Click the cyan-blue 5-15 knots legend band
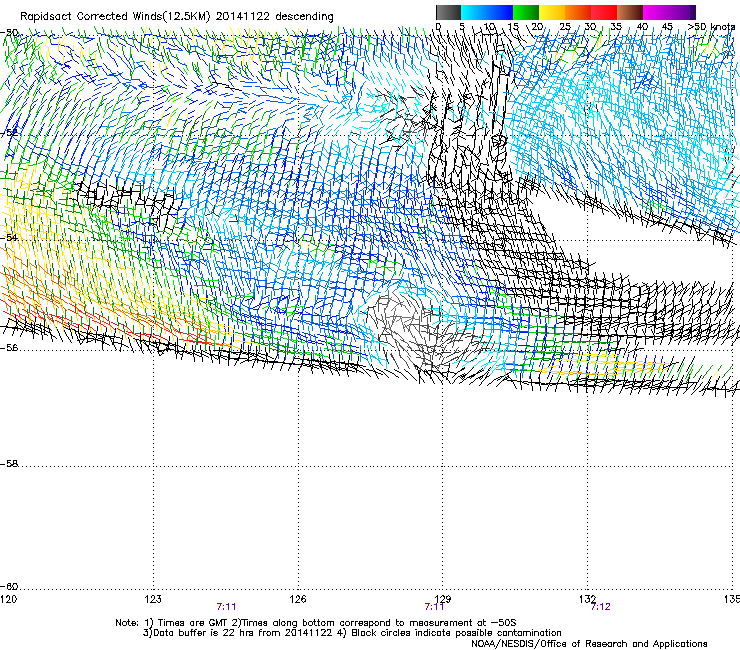Image resolution: width=740 pixels, height=650 pixels. click(x=487, y=12)
